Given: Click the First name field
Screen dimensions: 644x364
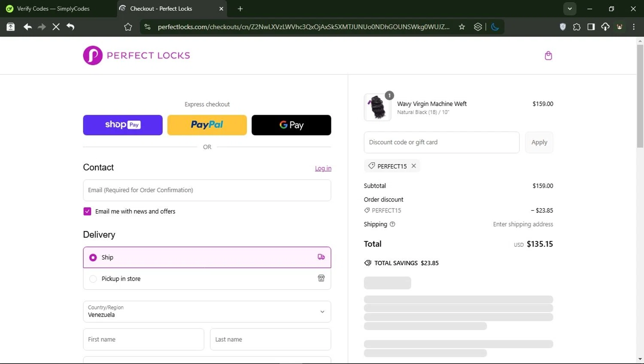Looking at the screenshot, I should (x=143, y=340).
